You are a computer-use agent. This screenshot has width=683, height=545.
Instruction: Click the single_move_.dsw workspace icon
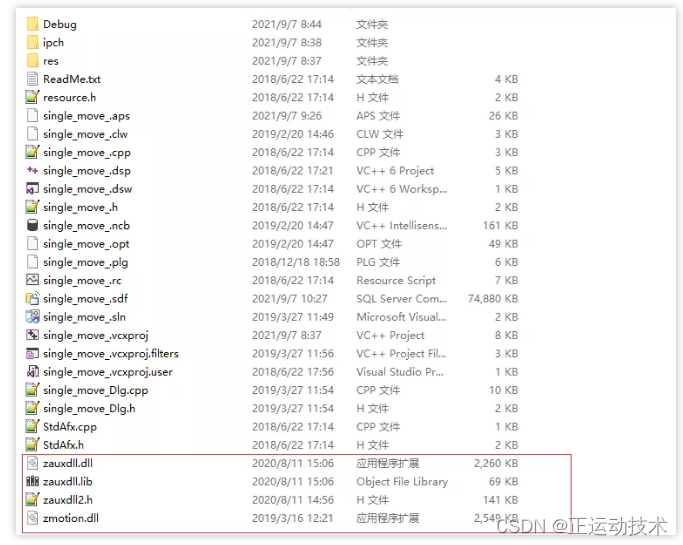[33, 189]
